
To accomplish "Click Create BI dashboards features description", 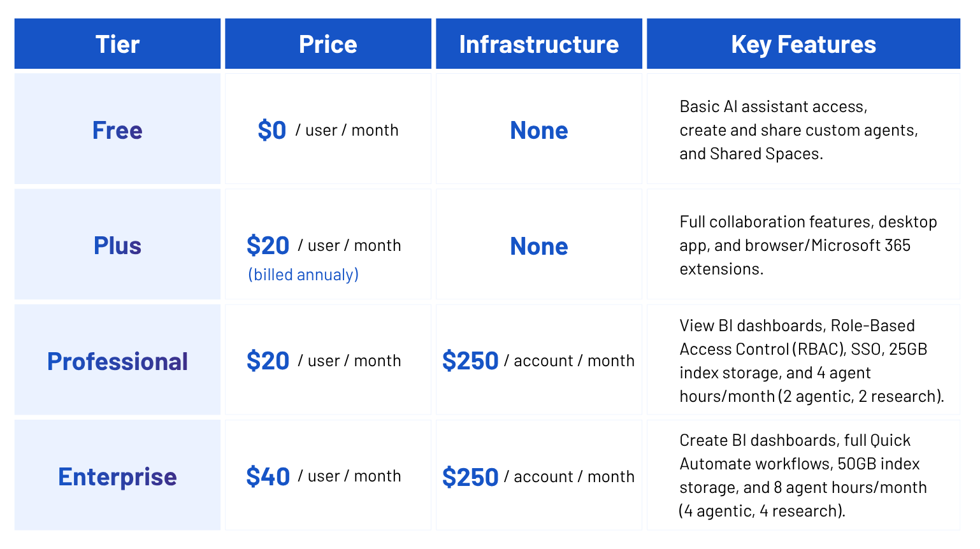I will click(803, 475).
